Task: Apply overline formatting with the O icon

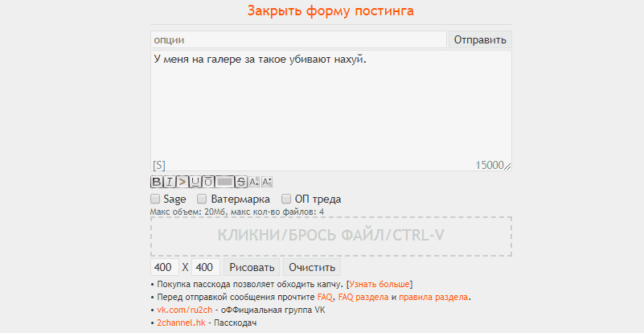Action: [x=209, y=182]
